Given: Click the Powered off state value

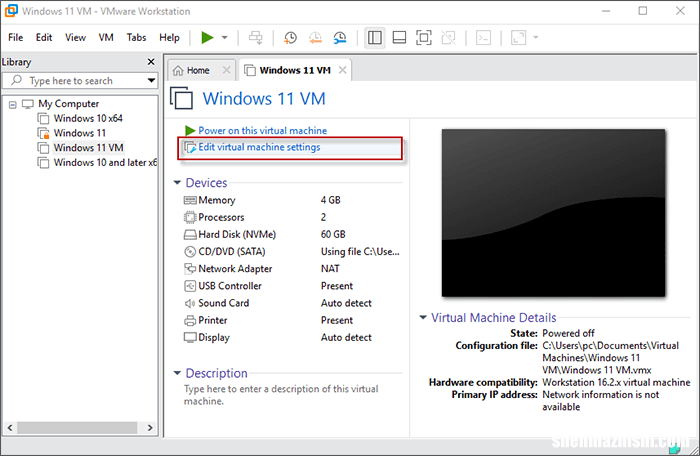Looking at the screenshot, I should 568,333.
